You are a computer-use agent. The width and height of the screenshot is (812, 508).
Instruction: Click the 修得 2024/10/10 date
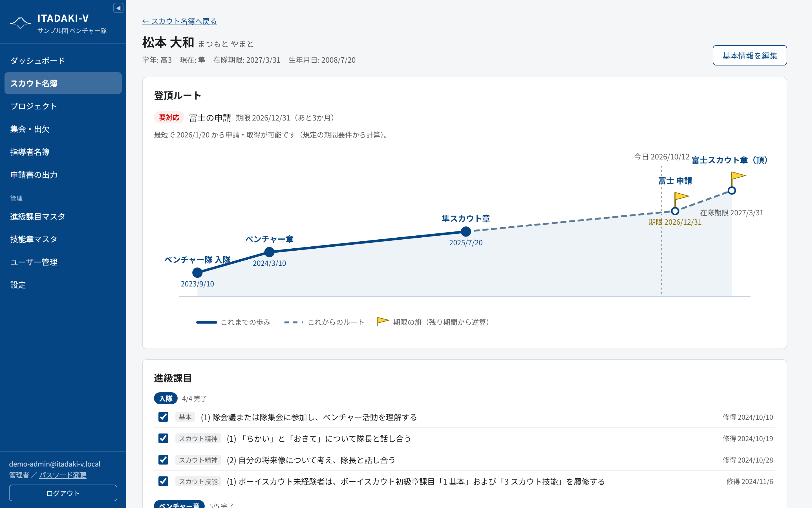748,417
